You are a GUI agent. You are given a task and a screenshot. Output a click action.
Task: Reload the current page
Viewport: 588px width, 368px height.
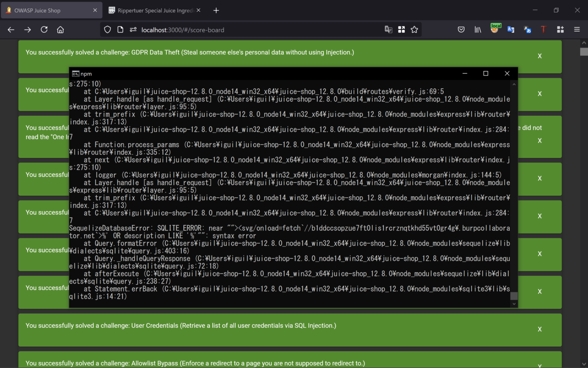pyautogui.click(x=44, y=29)
